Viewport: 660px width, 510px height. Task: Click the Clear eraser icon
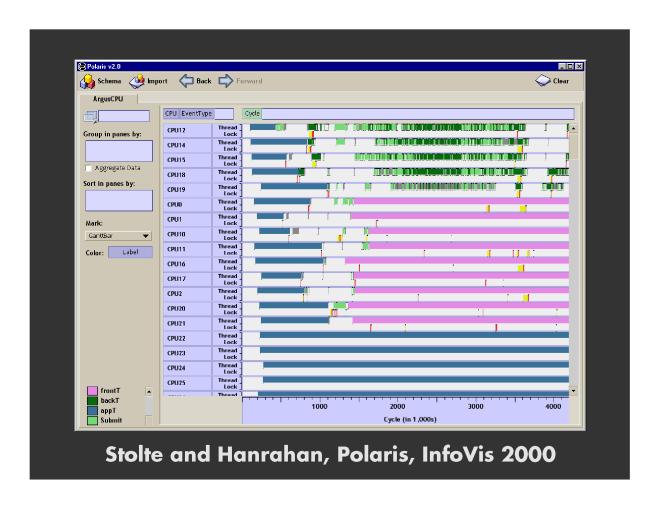coord(543,81)
